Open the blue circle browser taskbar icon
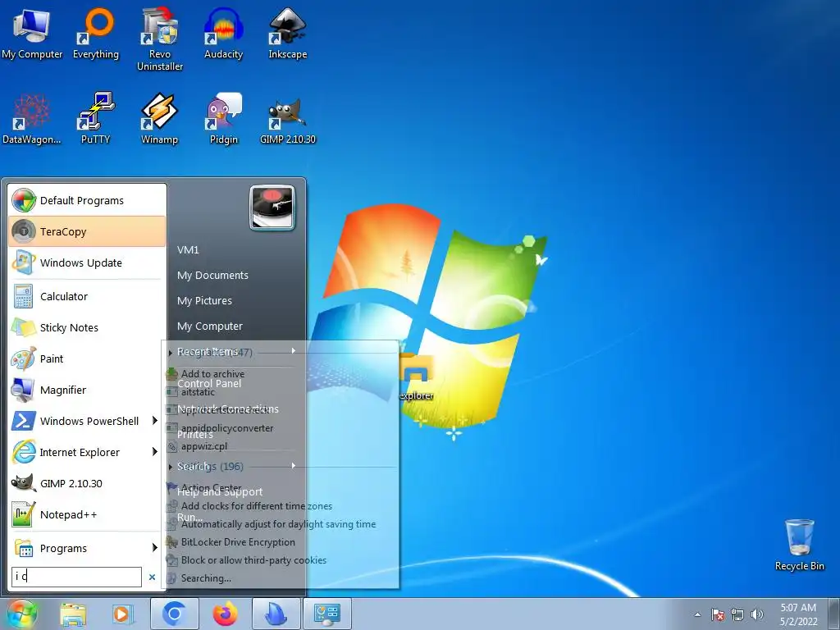The height and width of the screenshot is (630, 840). point(174,614)
